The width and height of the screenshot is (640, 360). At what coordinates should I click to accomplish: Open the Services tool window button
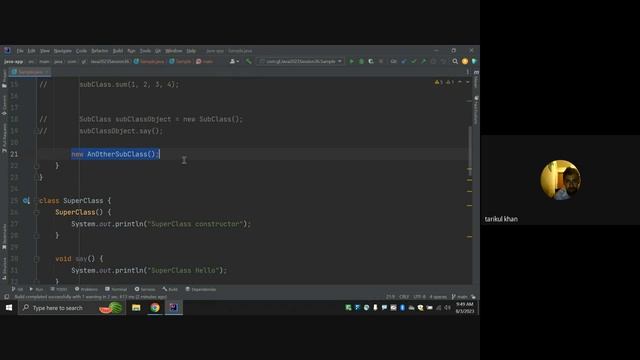point(145,289)
